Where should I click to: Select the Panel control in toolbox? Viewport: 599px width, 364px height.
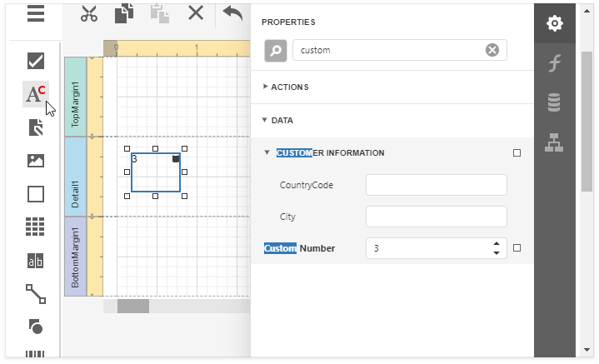click(x=36, y=194)
